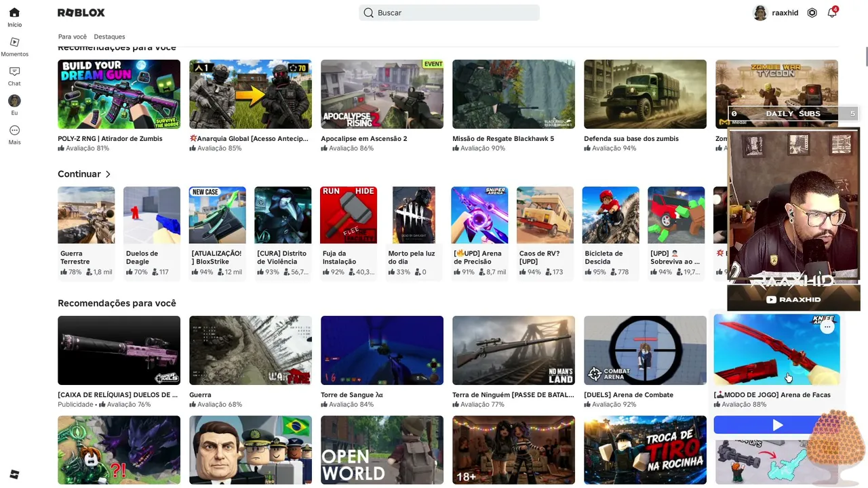Image resolution: width=868 pixels, height=488 pixels.
Task: Open POLY-Z RNG Build Your Dream Gun thumbnail
Action: pos(119,94)
